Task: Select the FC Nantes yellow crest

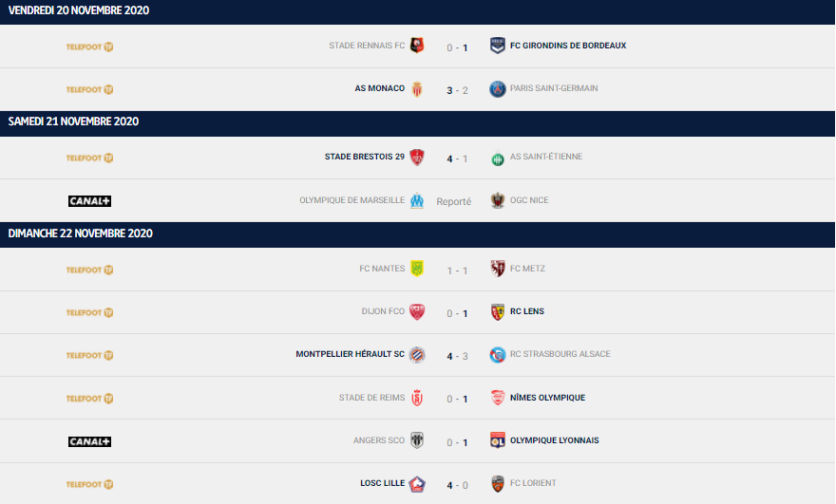Action: (417, 269)
